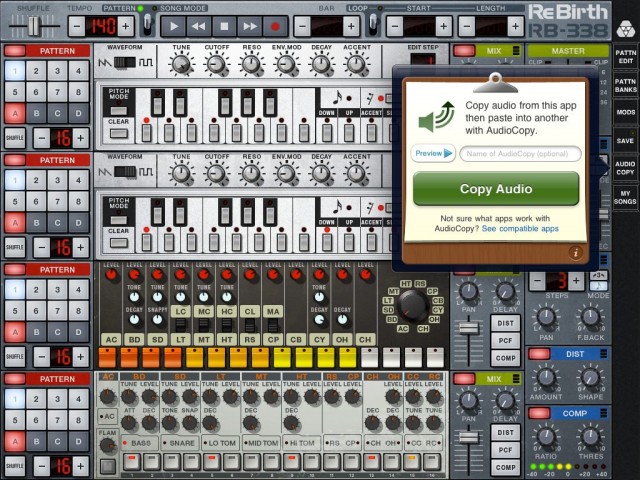Viewport: 640px width, 480px height.
Task: Toggle the Loop switch
Action: click(x=373, y=24)
